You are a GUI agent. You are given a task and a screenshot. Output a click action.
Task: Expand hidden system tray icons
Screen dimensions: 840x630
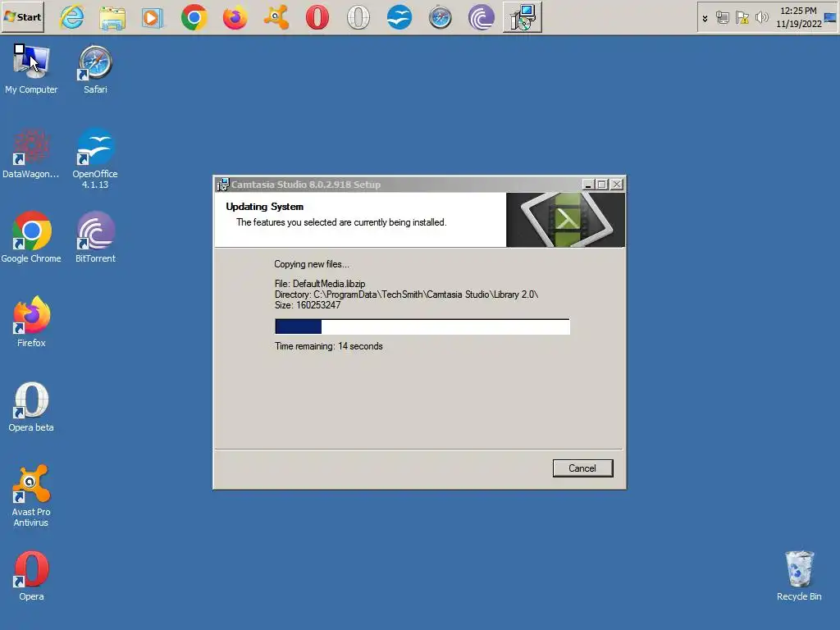coord(705,18)
